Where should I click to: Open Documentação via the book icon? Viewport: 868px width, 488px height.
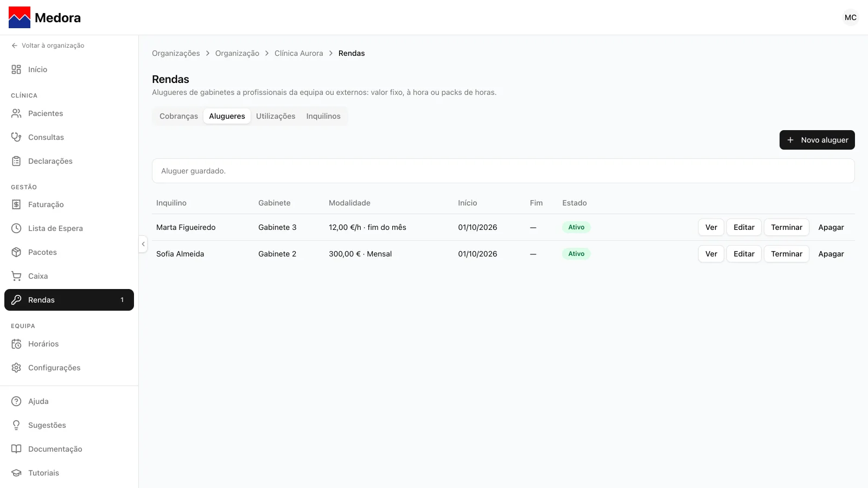(16, 449)
